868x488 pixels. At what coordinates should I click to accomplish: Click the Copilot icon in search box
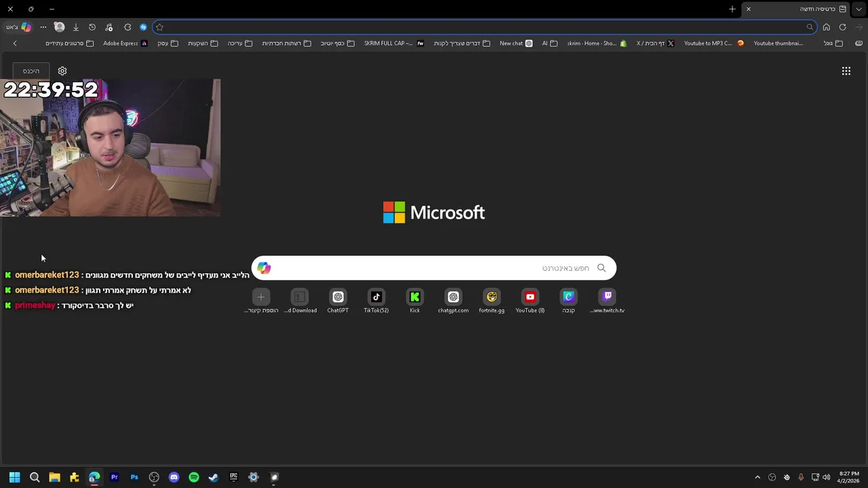(264, 268)
